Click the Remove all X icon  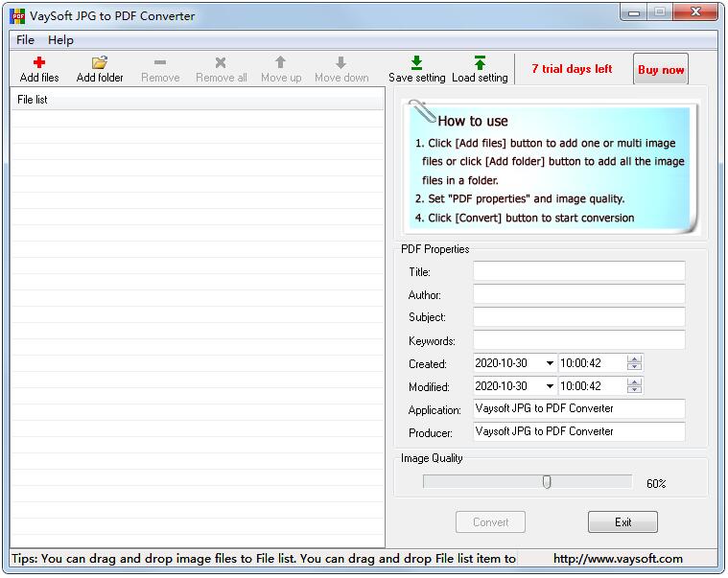pos(221,62)
